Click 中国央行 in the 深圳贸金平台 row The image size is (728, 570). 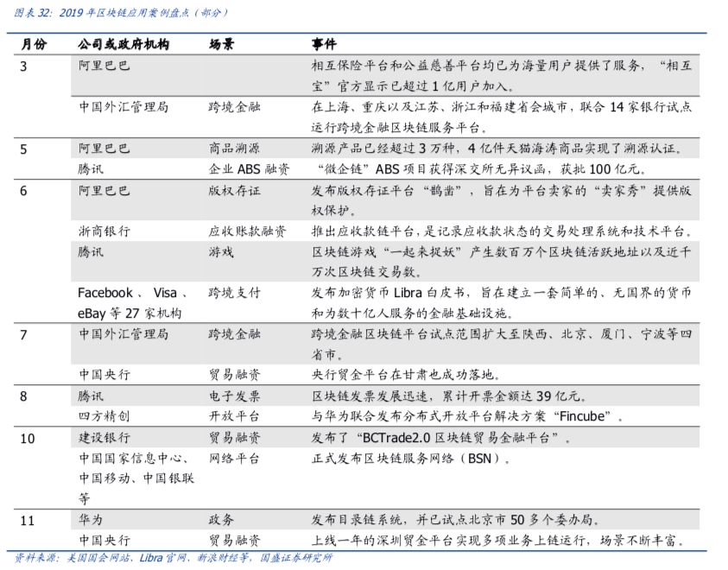click(x=104, y=541)
